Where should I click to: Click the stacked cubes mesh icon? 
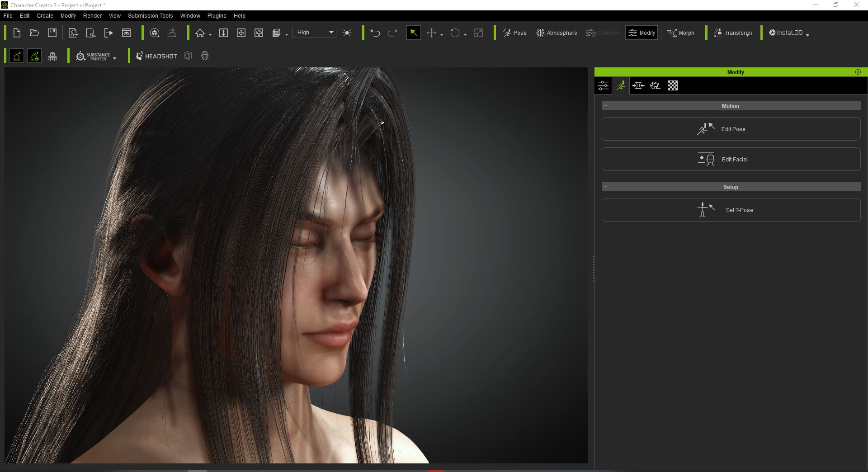(52, 56)
